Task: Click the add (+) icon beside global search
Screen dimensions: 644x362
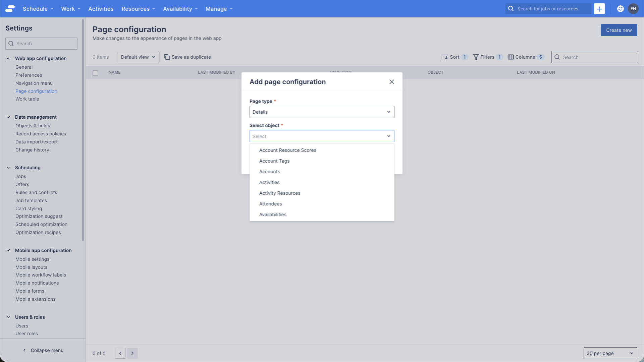Action: coord(599,9)
